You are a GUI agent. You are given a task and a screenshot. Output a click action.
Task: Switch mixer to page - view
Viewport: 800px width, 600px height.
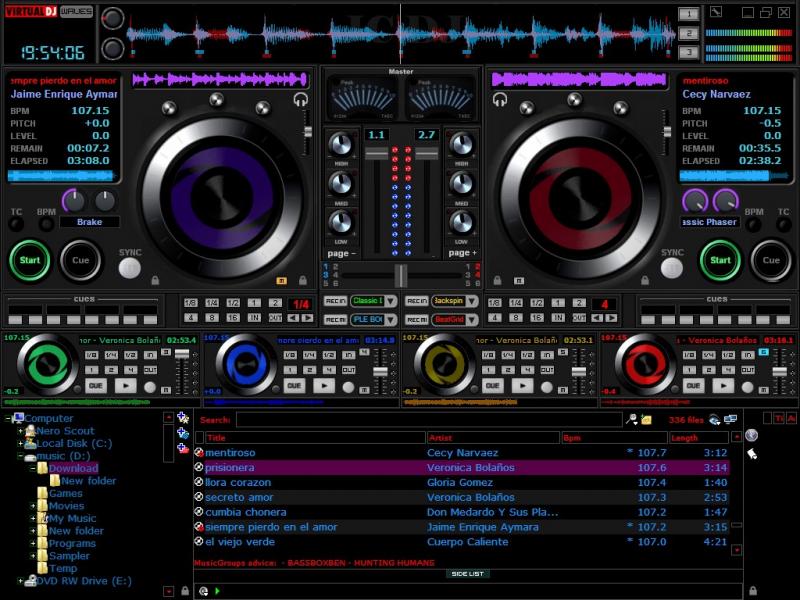tap(341, 253)
